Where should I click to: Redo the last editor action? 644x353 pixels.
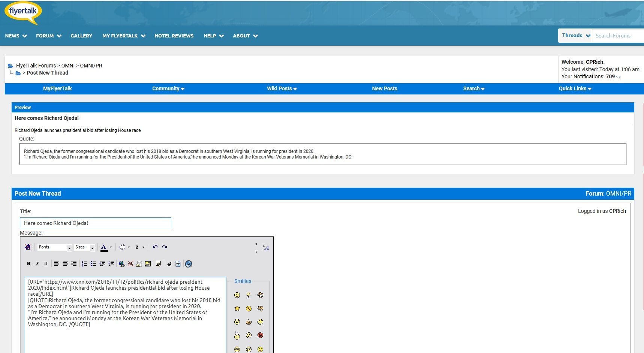(x=165, y=247)
